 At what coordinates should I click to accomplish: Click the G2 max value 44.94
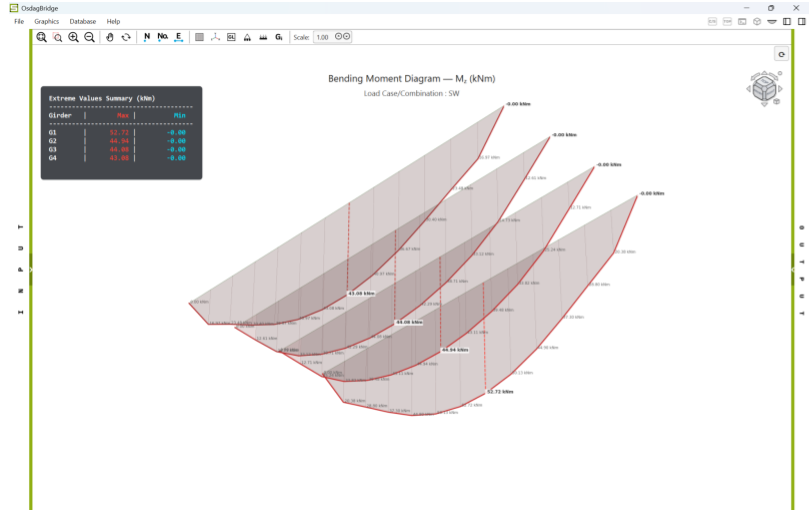[119, 141]
